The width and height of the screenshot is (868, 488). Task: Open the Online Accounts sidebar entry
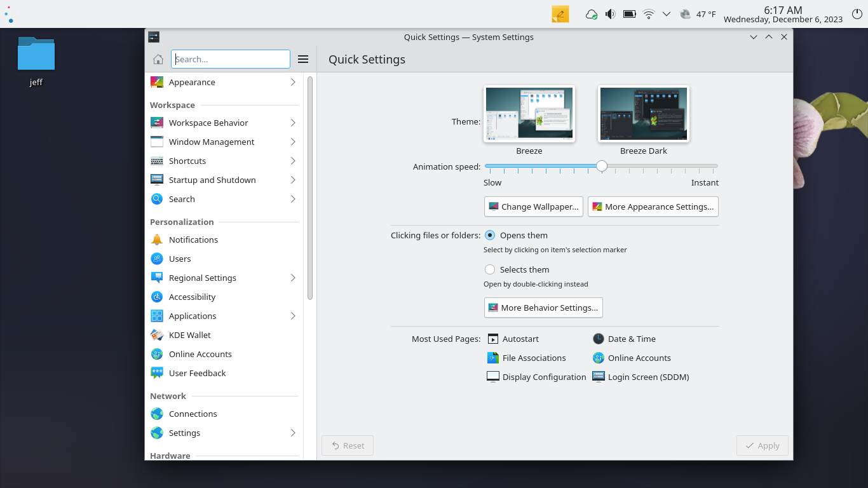coord(224,354)
